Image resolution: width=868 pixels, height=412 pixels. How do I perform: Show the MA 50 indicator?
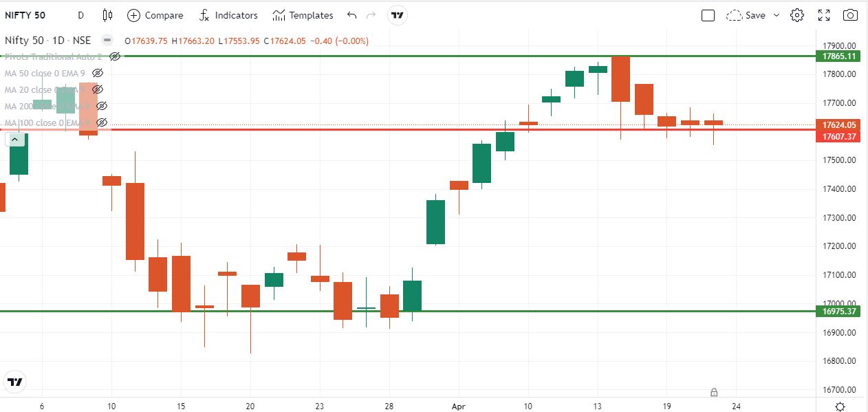pyautogui.click(x=98, y=73)
